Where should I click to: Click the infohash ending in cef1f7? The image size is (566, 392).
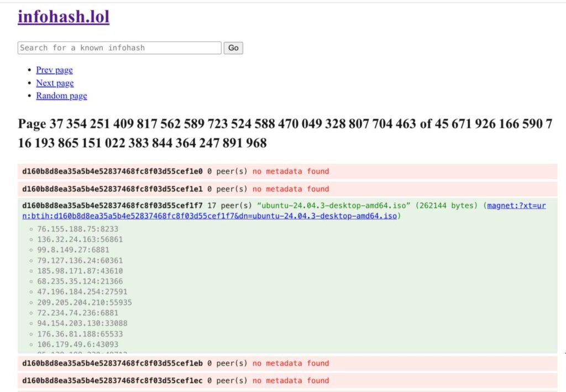[x=112, y=206]
